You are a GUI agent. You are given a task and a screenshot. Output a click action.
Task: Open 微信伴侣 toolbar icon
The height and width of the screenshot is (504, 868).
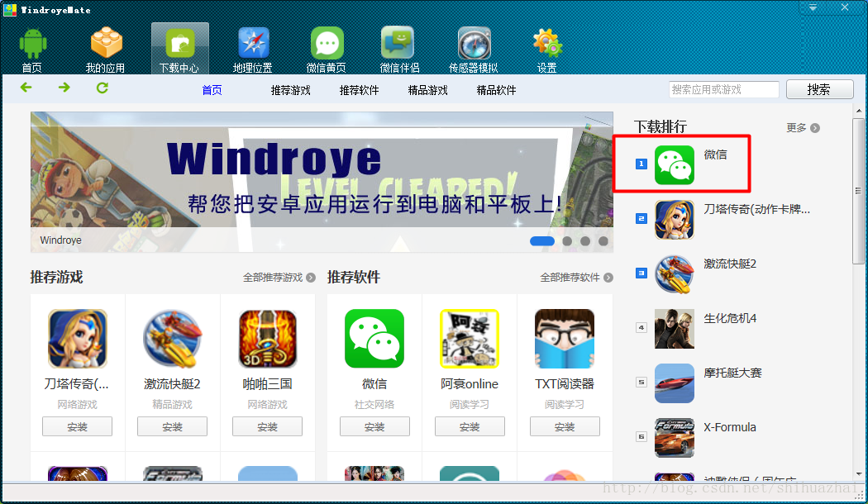click(x=398, y=43)
